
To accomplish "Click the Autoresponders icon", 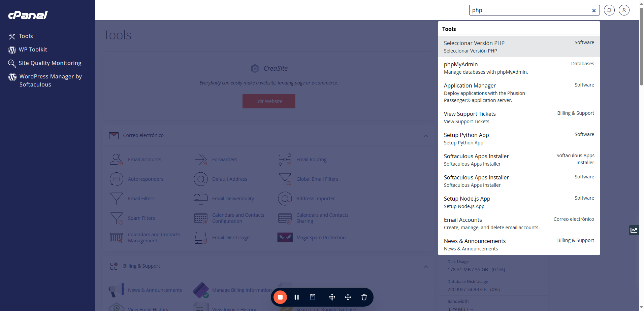I will tap(116, 179).
